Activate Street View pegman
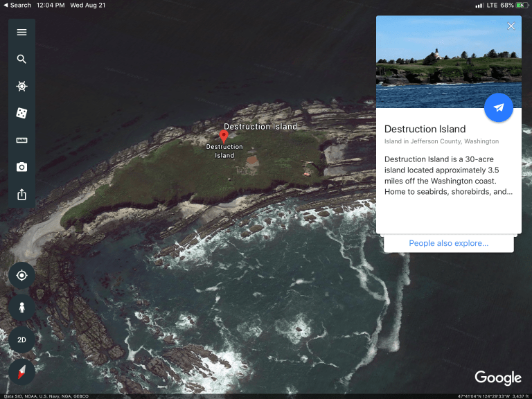 click(x=21, y=308)
